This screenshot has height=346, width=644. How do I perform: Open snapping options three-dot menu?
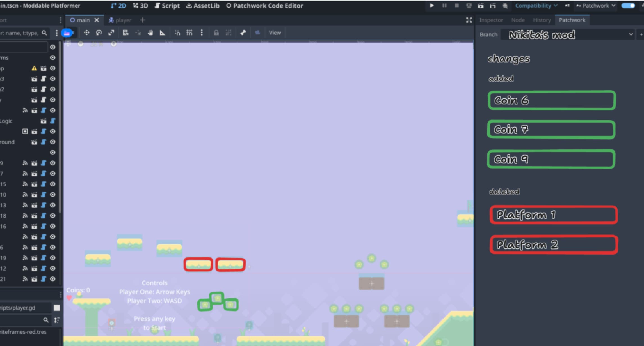(202, 33)
